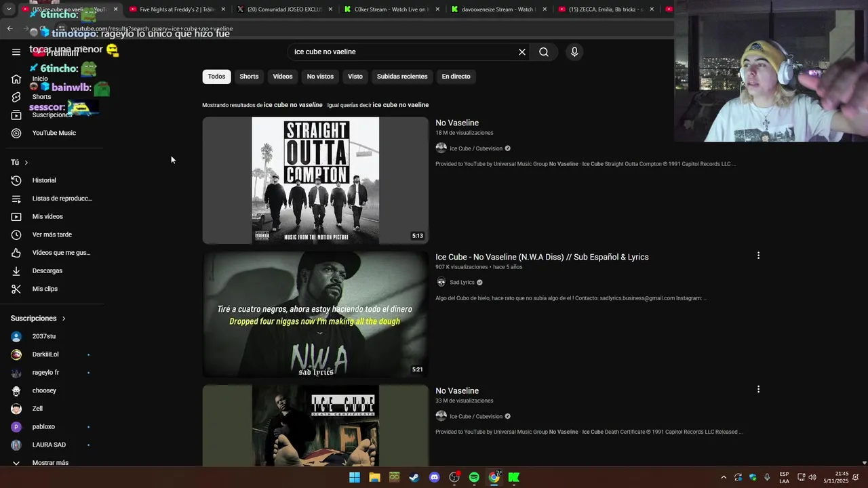This screenshot has width=868, height=488.
Task: Open options for third No Vaseline result
Action: pos(758,389)
